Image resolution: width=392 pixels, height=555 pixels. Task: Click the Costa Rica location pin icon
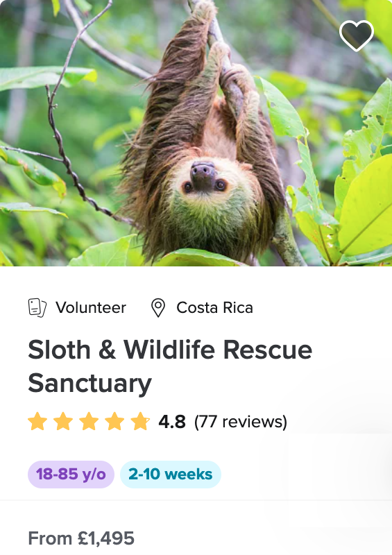(158, 307)
